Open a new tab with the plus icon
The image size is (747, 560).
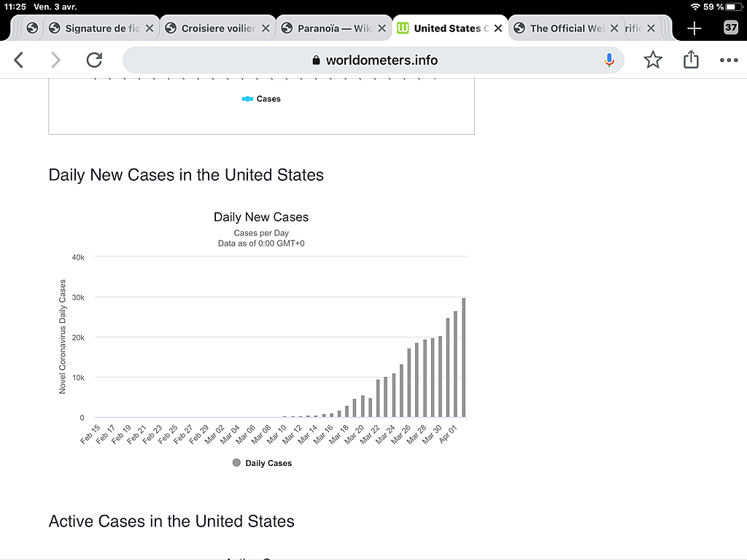click(x=694, y=28)
